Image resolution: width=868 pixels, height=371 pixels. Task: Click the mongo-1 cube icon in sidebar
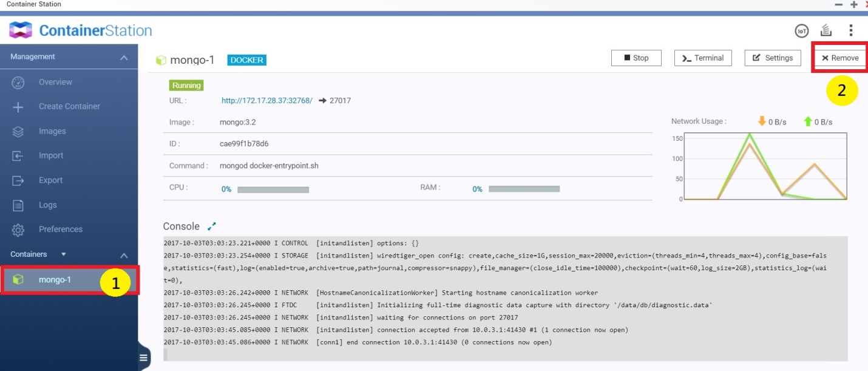coord(18,280)
